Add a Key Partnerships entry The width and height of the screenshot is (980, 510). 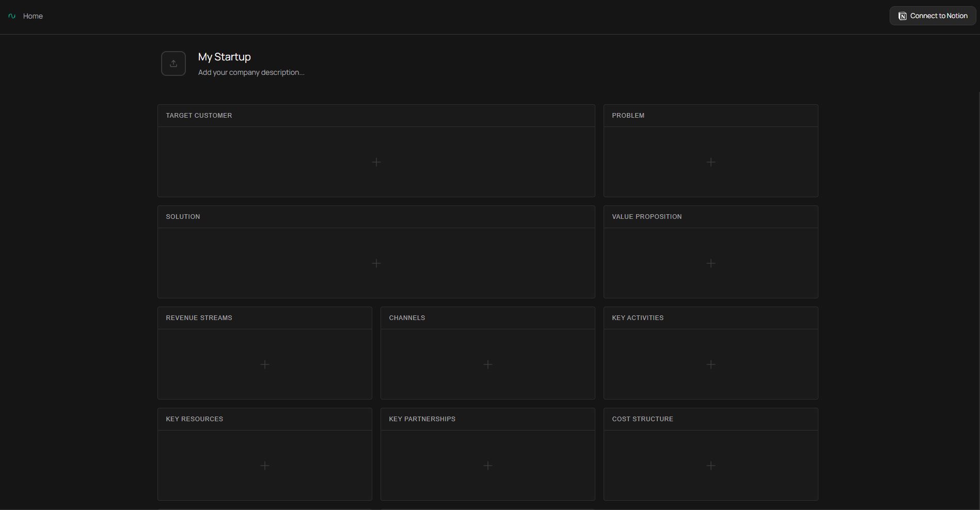[488, 466]
